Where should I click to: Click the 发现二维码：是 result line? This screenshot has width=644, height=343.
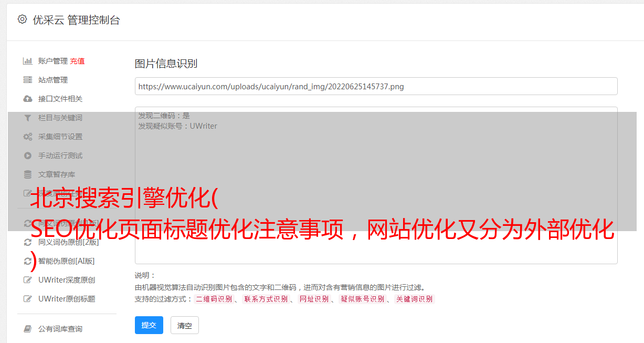[x=164, y=116]
